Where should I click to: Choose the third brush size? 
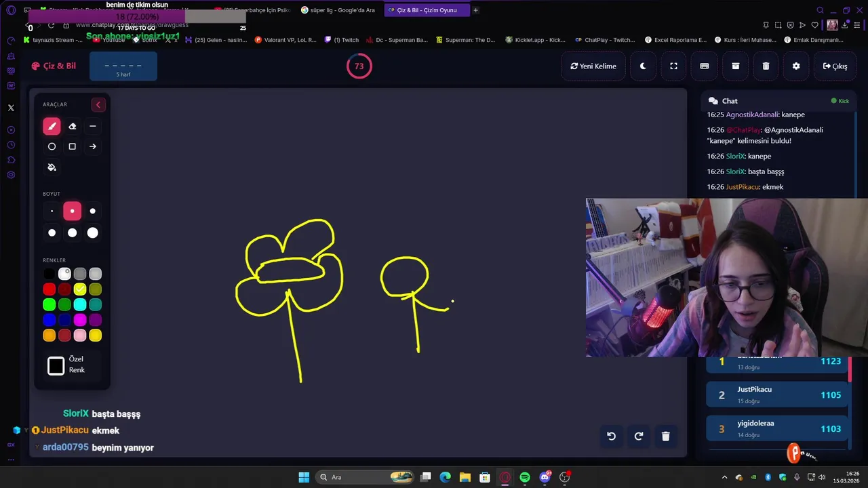coord(93,211)
